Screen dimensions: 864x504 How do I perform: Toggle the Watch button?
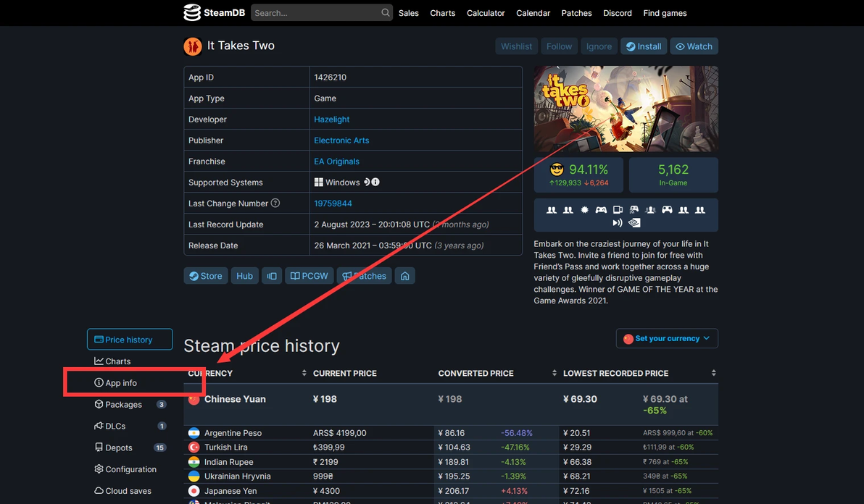(x=694, y=46)
